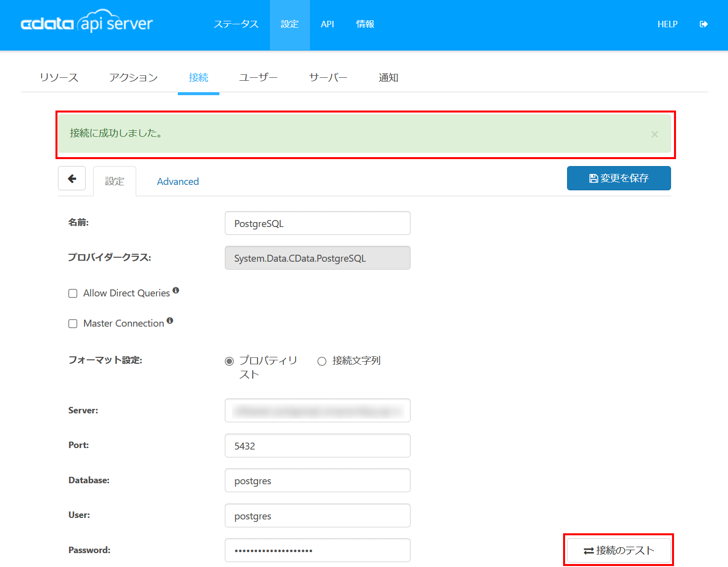Check the Master Connection checkbox
This screenshot has height=567, width=728.
73,324
